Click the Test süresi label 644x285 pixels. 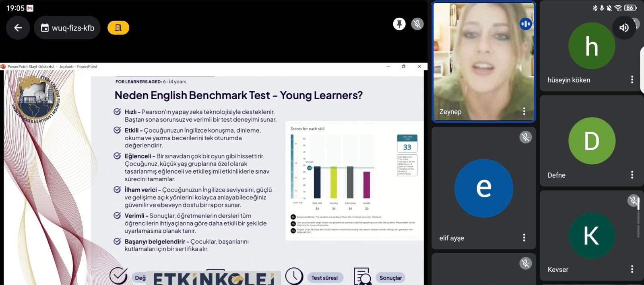[x=324, y=278]
